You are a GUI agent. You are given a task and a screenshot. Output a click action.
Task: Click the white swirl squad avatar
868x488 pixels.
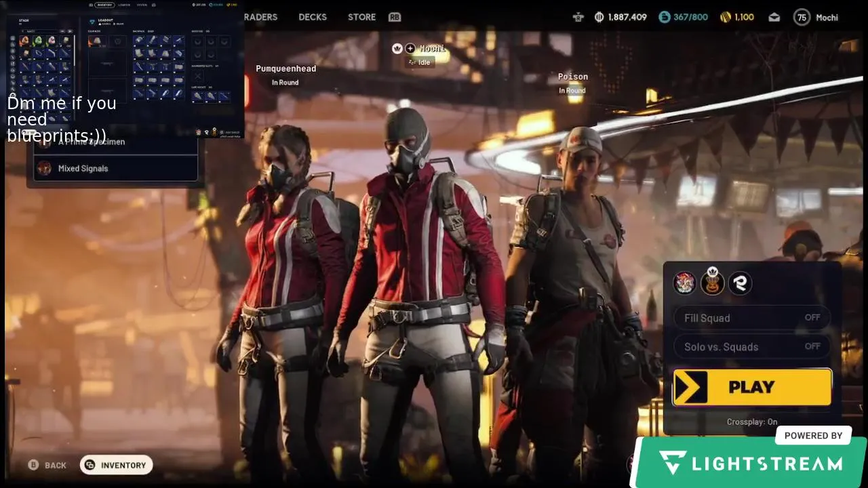point(740,283)
